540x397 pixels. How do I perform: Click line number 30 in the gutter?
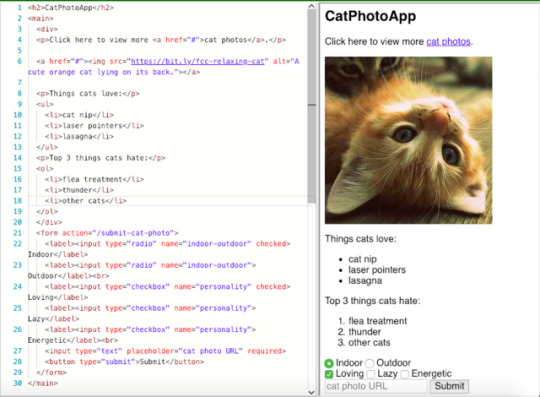pyautogui.click(x=18, y=383)
